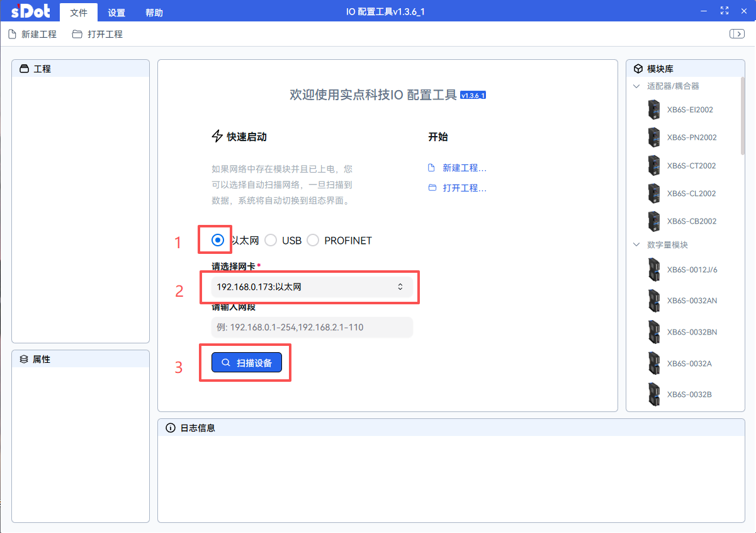Open the 设置 menu
The width and height of the screenshot is (756, 533).
pyautogui.click(x=116, y=13)
